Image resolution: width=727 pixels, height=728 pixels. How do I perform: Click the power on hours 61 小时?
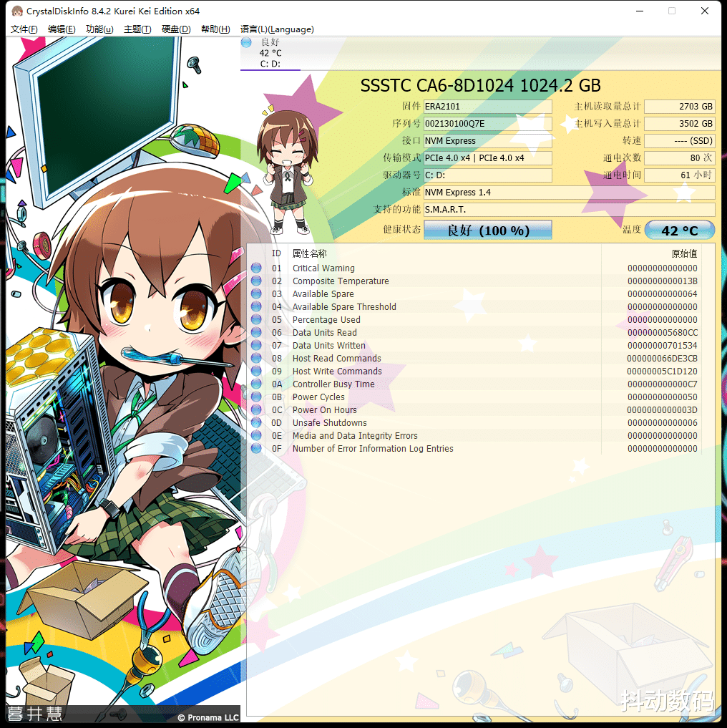coord(680,175)
